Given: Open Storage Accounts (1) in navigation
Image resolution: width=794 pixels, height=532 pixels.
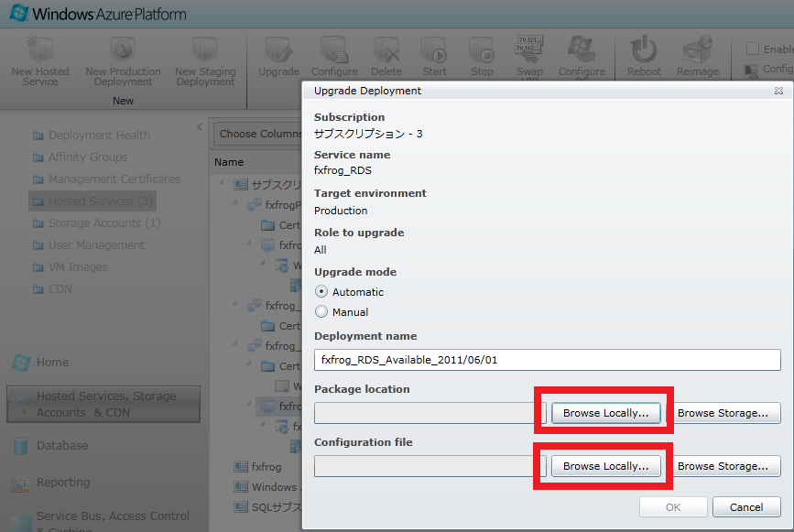Looking at the screenshot, I should point(103,223).
